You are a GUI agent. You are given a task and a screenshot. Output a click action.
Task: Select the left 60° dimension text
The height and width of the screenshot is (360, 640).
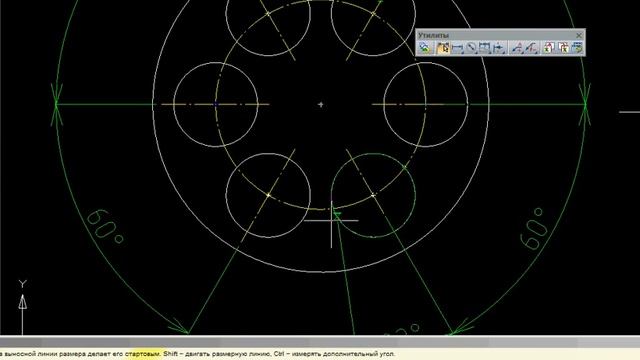pyautogui.click(x=105, y=227)
